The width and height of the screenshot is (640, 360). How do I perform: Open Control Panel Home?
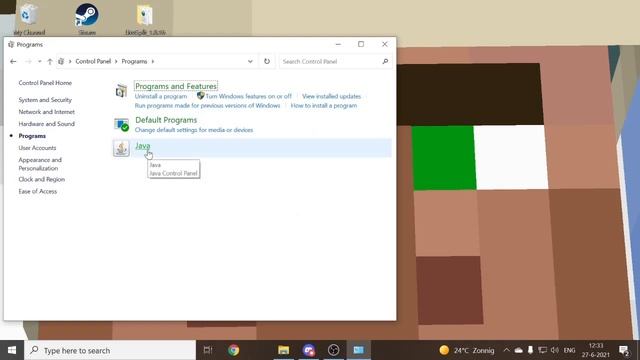point(45,83)
